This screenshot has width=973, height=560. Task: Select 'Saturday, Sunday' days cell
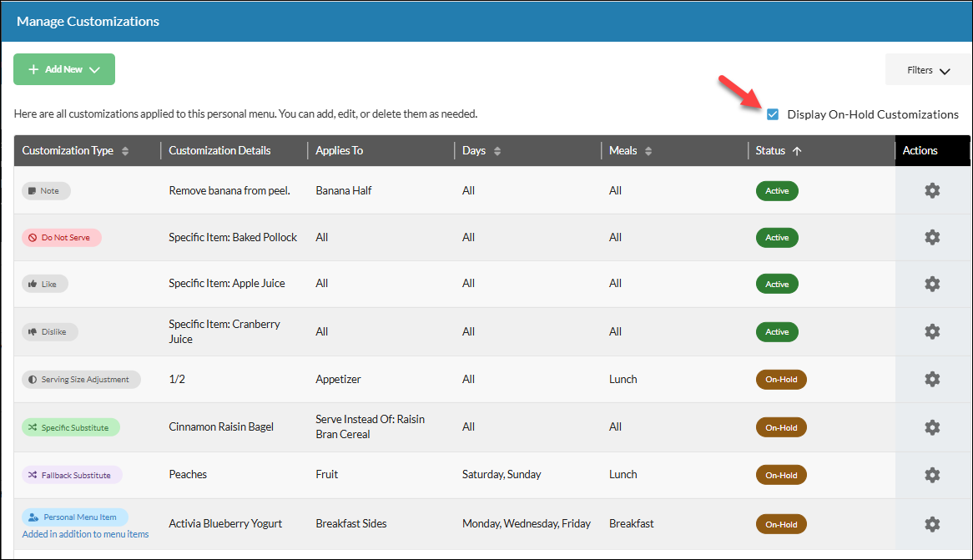click(x=502, y=474)
